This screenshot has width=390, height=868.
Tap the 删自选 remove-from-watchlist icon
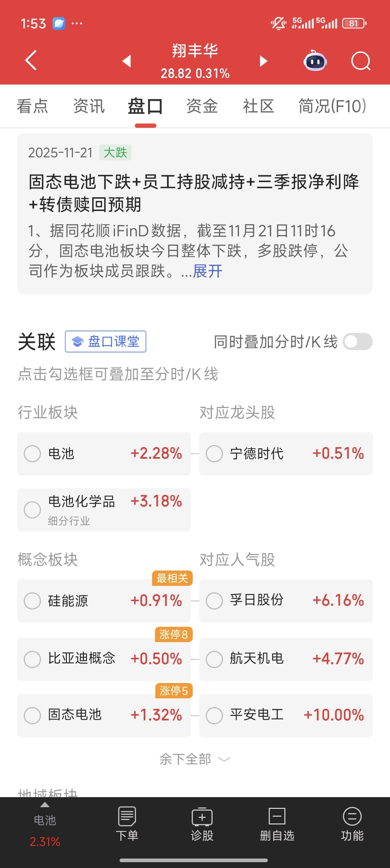pyautogui.click(x=277, y=824)
